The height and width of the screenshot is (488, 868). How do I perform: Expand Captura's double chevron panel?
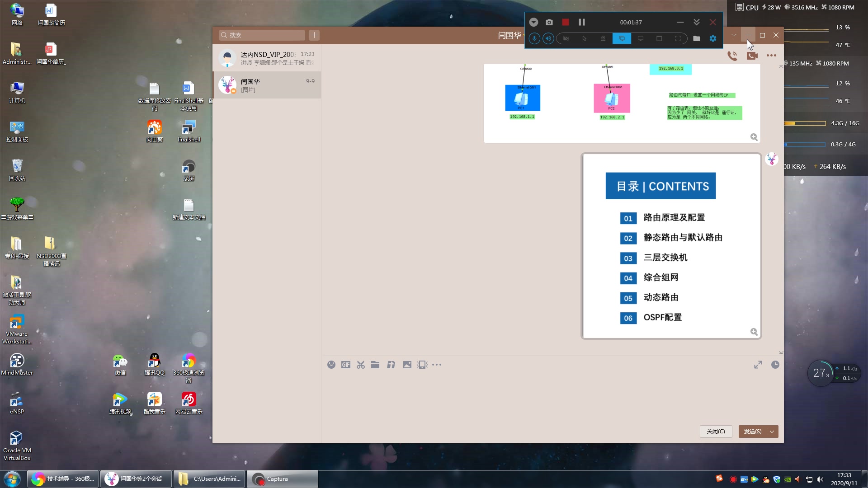697,22
